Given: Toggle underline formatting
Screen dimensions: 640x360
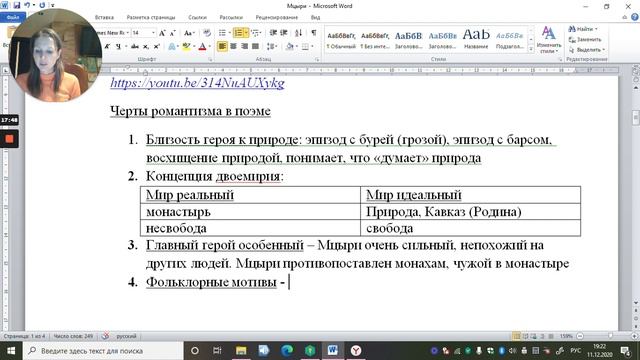Looking at the screenshot, I should (118, 47).
